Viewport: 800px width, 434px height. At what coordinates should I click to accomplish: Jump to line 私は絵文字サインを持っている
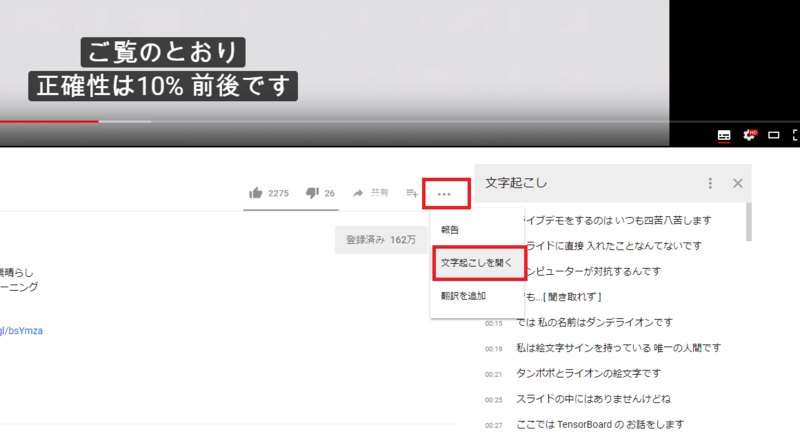point(618,348)
